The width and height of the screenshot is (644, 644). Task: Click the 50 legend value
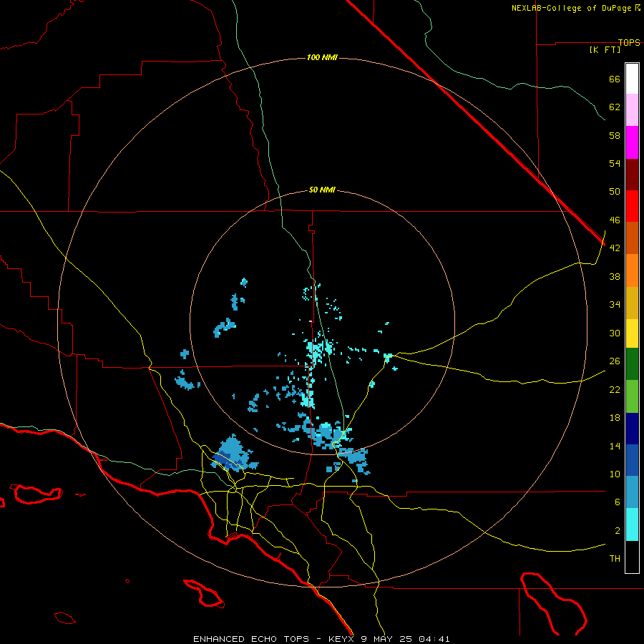coord(615,192)
